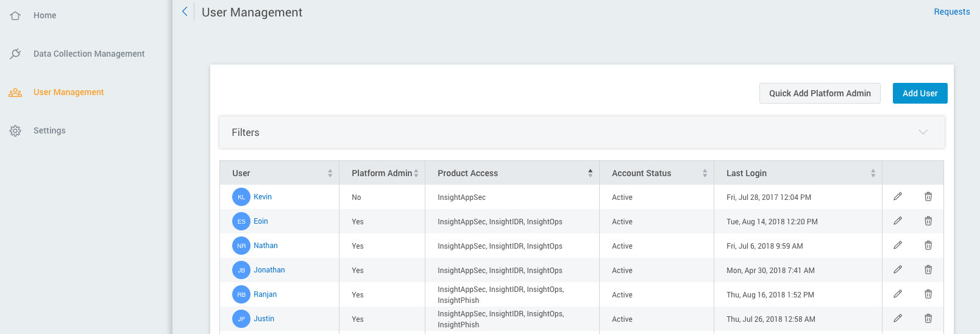The width and height of the screenshot is (980, 334).
Task: Click the Add User button
Action: pos(920,93)
